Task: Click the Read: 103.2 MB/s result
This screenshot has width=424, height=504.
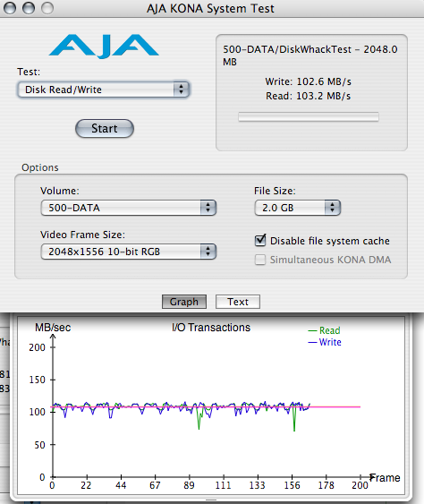Action: coord(309,96)
